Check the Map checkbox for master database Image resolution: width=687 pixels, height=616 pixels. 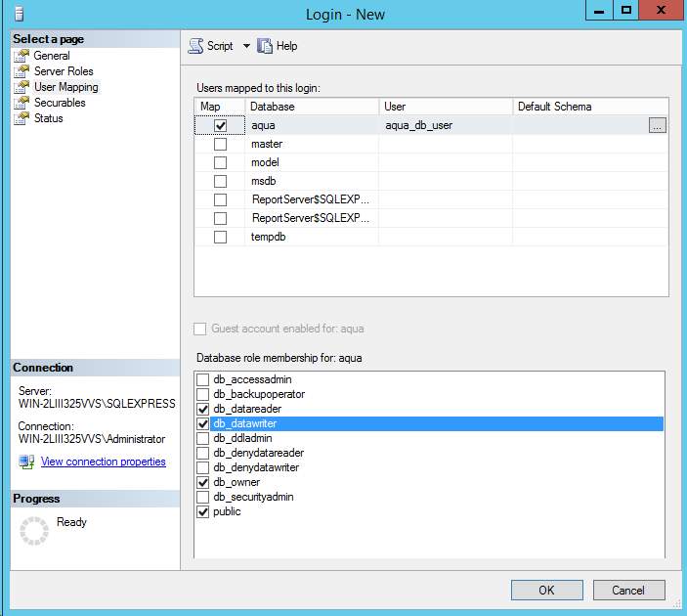click(x=220, y=145)
